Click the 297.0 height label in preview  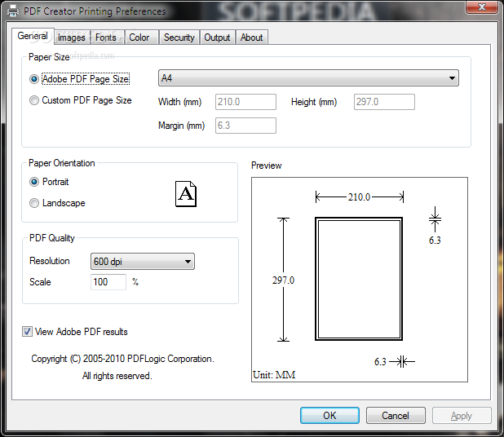[x=283, y=280]
